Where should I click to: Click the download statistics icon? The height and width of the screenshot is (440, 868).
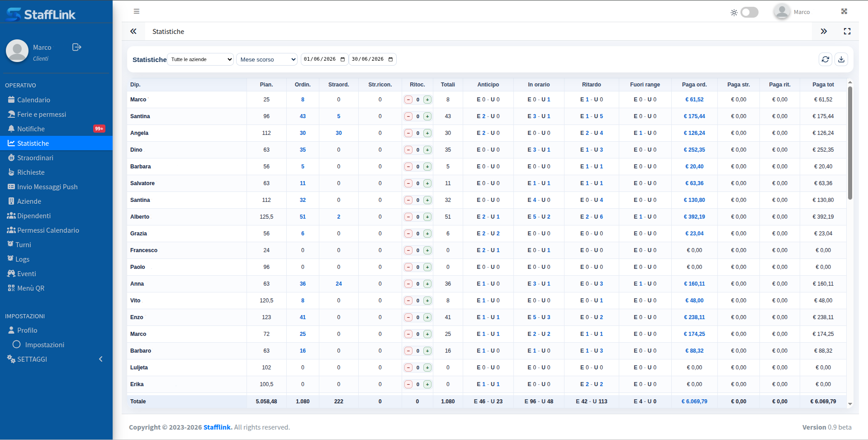841,59
